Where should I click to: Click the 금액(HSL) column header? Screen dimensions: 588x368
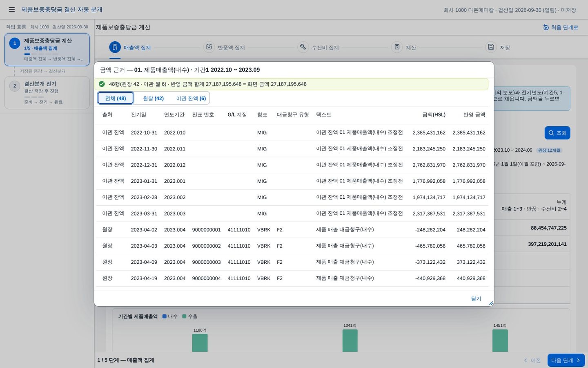click(434, 114)
